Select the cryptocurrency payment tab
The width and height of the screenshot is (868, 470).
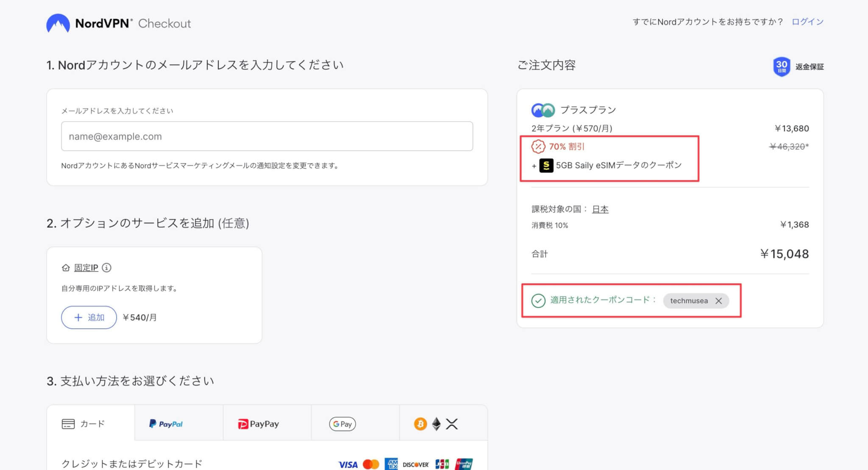pyautogui.click(x=443, y=423)
